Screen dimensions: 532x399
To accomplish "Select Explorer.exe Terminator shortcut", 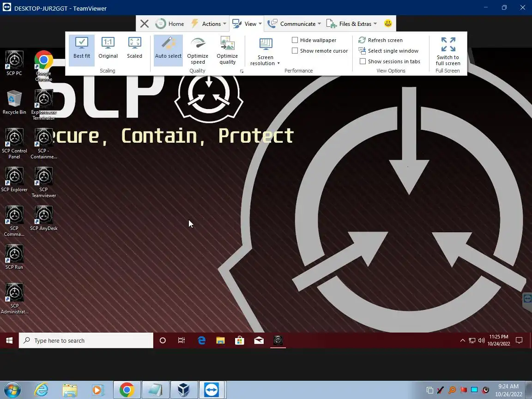I will tap(43, 104).
